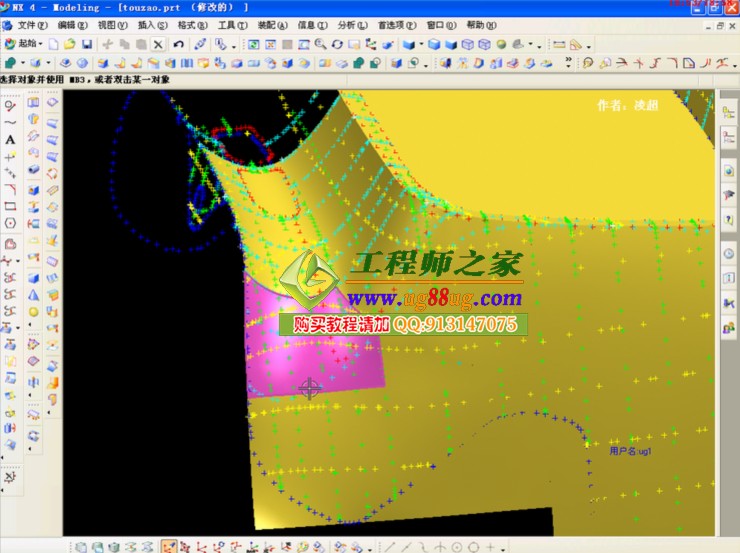Toggle the circle center snap option

coord(457,546)
